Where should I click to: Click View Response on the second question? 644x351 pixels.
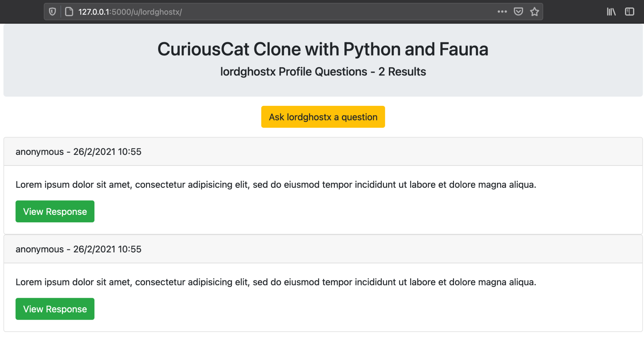55,309
